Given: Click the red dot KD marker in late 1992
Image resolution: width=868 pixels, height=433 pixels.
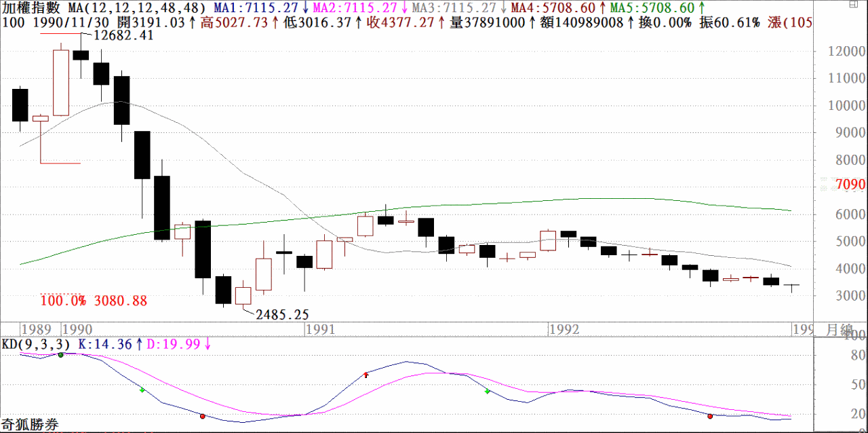Looking at the screenshot, I should 710,416.
